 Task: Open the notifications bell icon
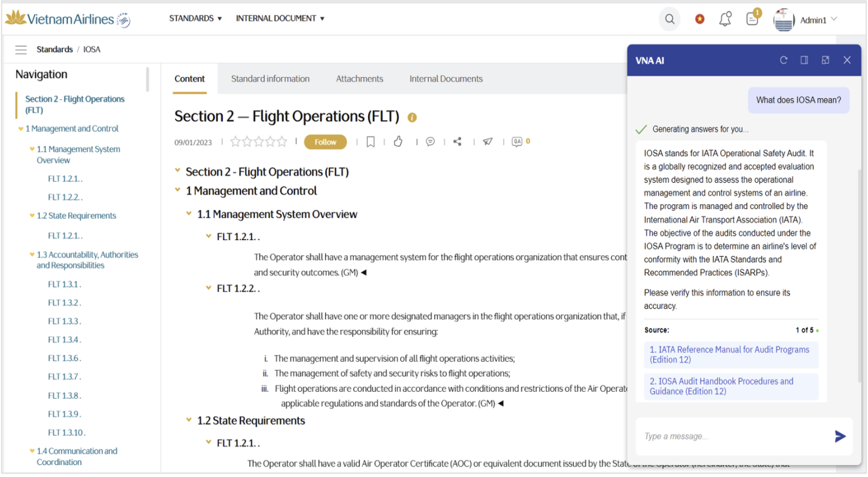[x=725, y=19]
